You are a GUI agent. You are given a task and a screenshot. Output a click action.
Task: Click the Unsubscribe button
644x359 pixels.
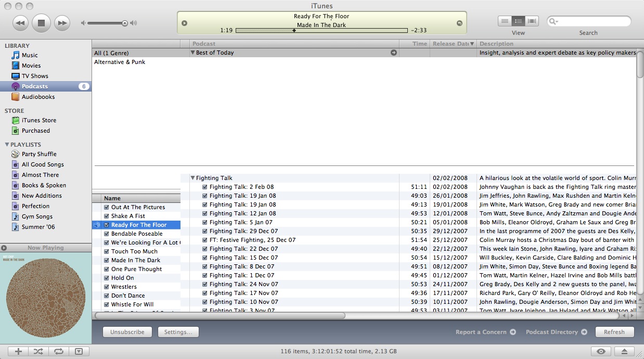pos(127,332)
